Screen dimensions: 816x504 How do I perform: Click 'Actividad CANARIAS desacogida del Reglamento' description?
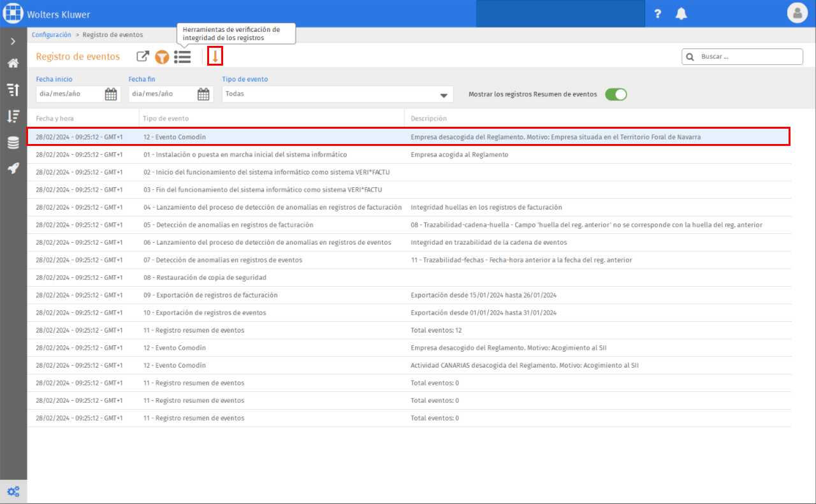(525, 365)
